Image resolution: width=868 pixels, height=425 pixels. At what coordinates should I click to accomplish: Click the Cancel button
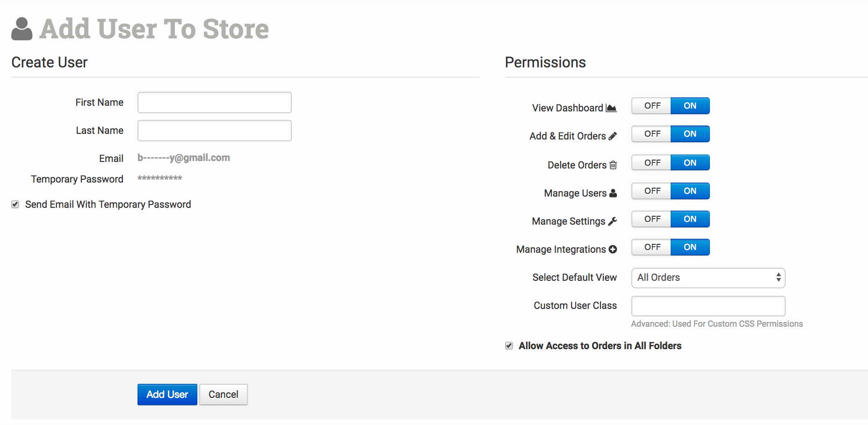(x=223, y=394)
